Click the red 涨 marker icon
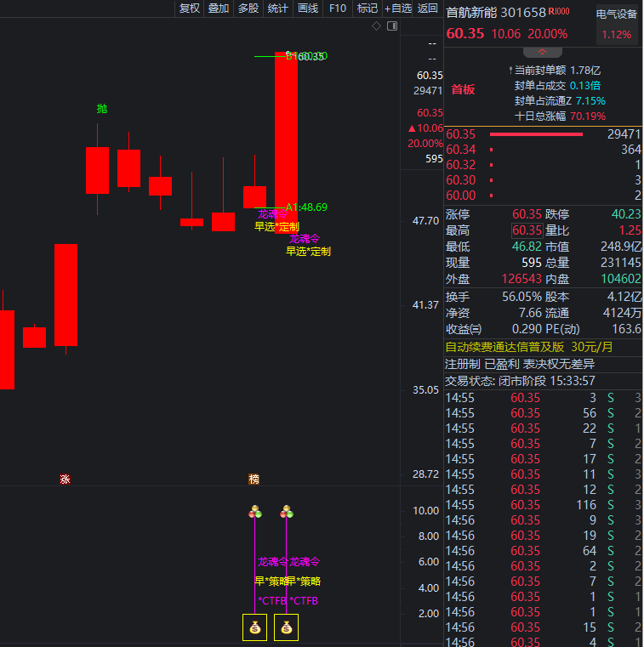Screen dimensions: 644x647 65,480
